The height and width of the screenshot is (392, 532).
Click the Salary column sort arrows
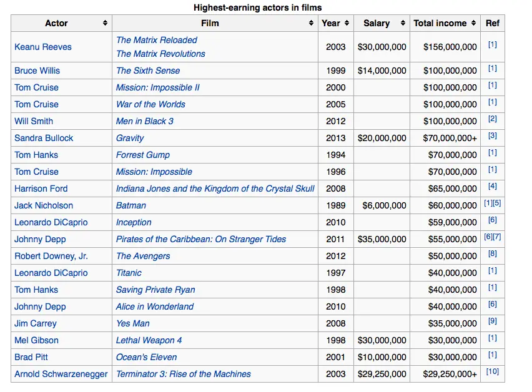403,23
